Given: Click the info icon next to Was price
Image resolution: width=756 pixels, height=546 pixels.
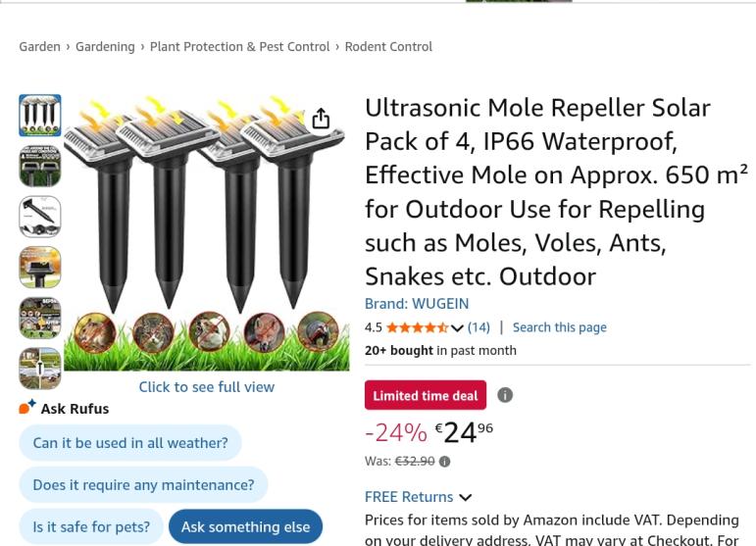Looking at the screenshot, I should pos(444,462).
